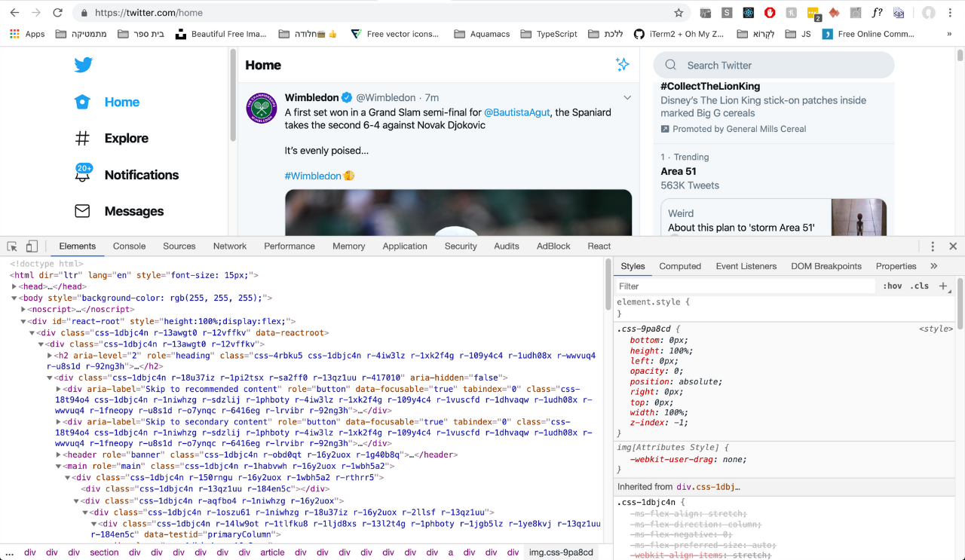Open the Security tab in DevTools
The height and width of the screenshot is (560, 965).
pyautogui.click(x=461, y=246)
